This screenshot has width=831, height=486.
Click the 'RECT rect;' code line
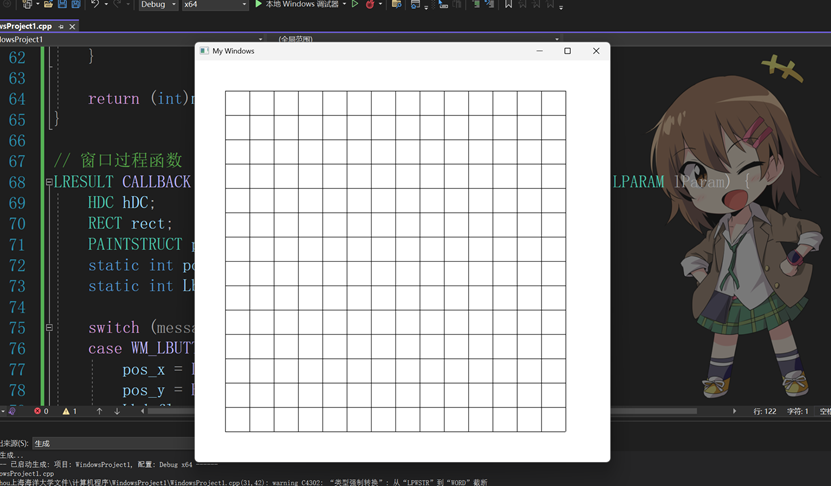[x=130, y=224]
